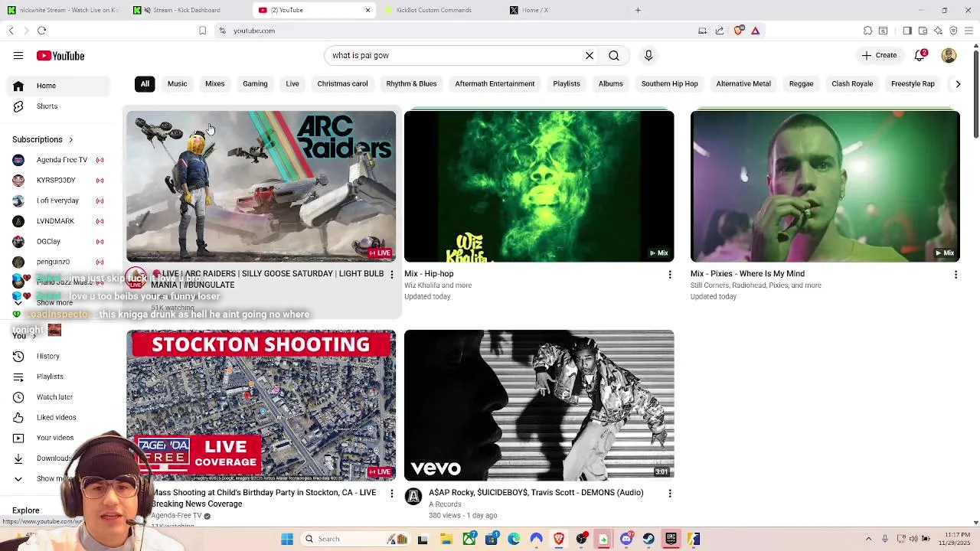980x551 pixels.
Task: Select the Mixes filter chip
Action: [214, 84]
